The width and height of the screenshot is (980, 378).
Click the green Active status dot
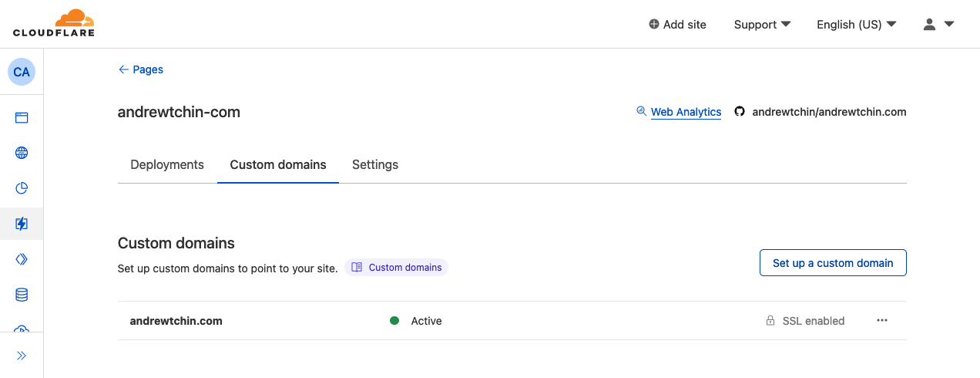(394, 321)
